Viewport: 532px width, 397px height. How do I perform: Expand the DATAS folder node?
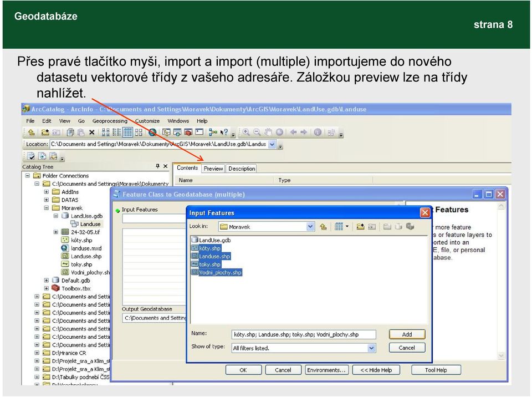click(47, 200)
